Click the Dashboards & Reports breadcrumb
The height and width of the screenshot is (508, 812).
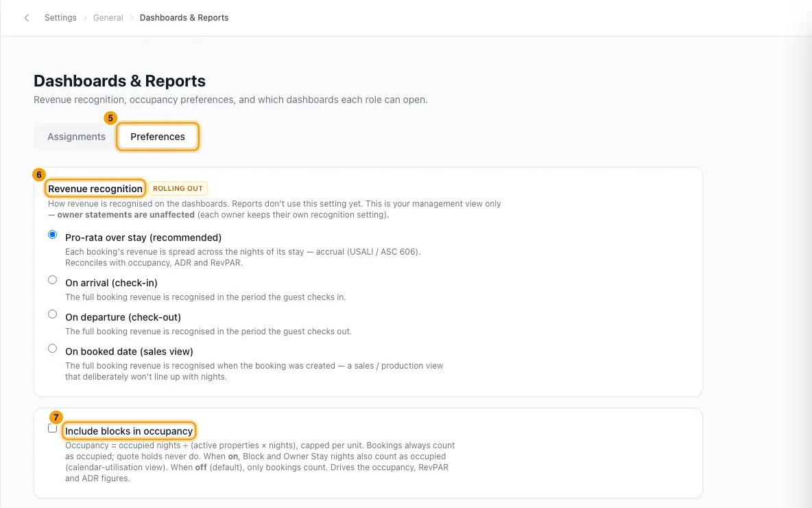[184, 18]
